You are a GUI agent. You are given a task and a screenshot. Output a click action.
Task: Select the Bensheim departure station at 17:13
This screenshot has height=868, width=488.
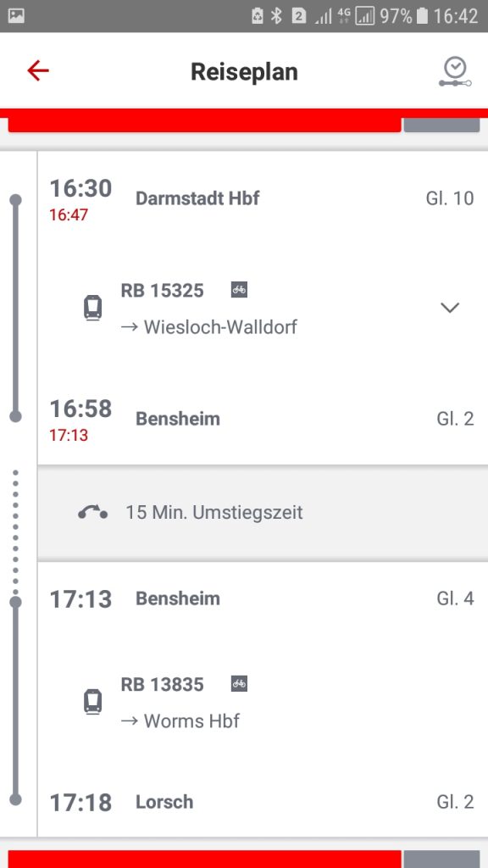pos(178,598)
